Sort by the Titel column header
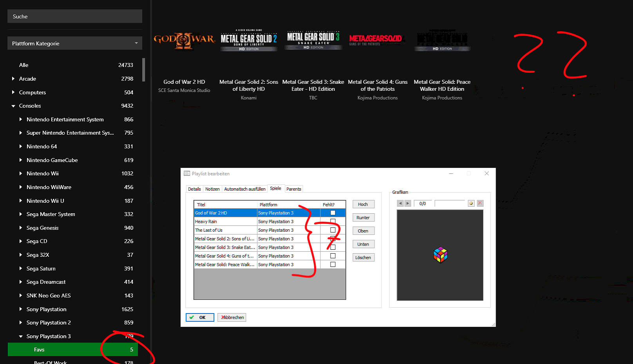 225,205
